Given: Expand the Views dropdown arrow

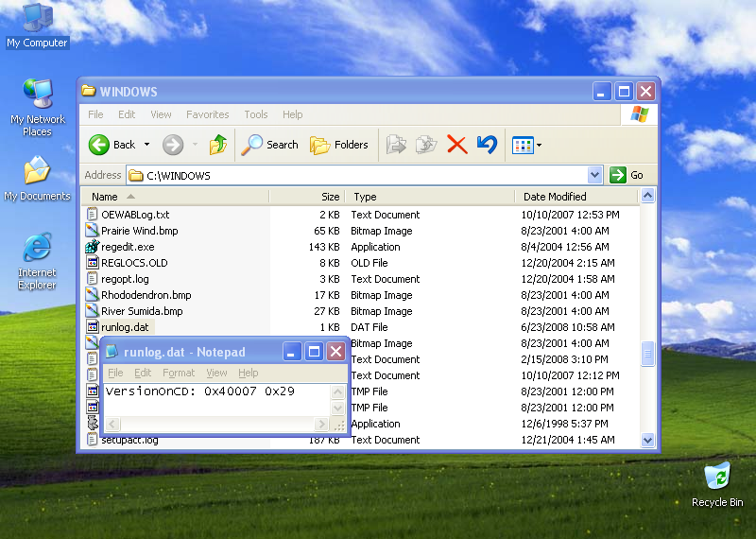Looking at the screenshot, I should coord(539,145).
